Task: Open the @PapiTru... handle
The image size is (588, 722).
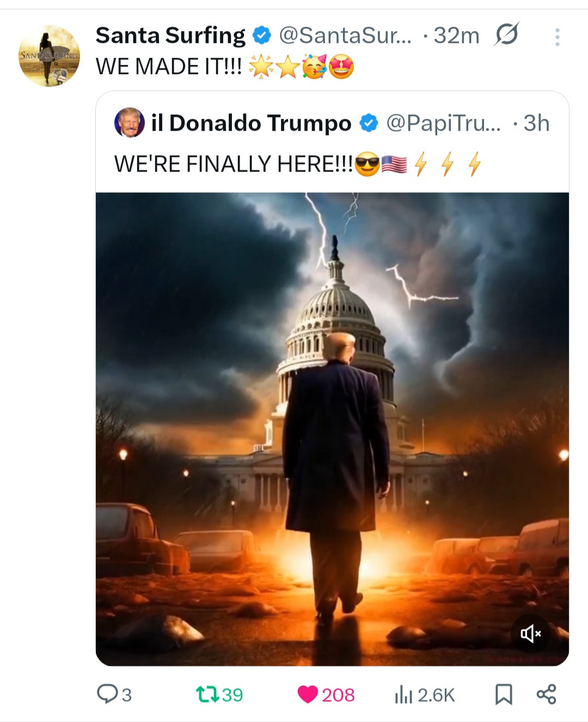Action: click(x=443, y=123)
